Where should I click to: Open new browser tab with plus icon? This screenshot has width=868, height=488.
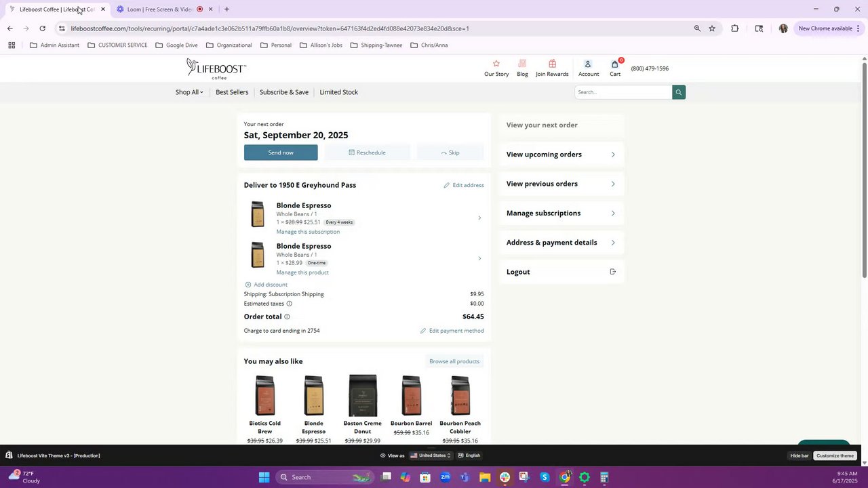226,9
